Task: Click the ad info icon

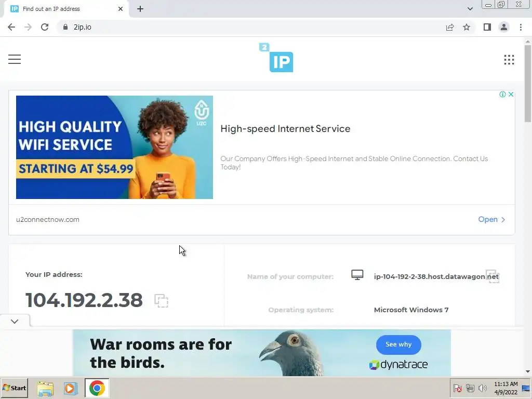Action: pos(502,95)
